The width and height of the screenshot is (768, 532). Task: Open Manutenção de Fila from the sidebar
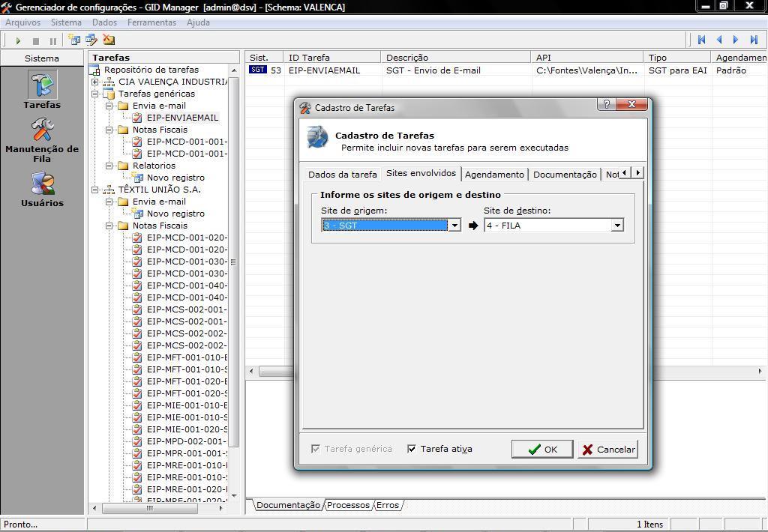[42, 131]
